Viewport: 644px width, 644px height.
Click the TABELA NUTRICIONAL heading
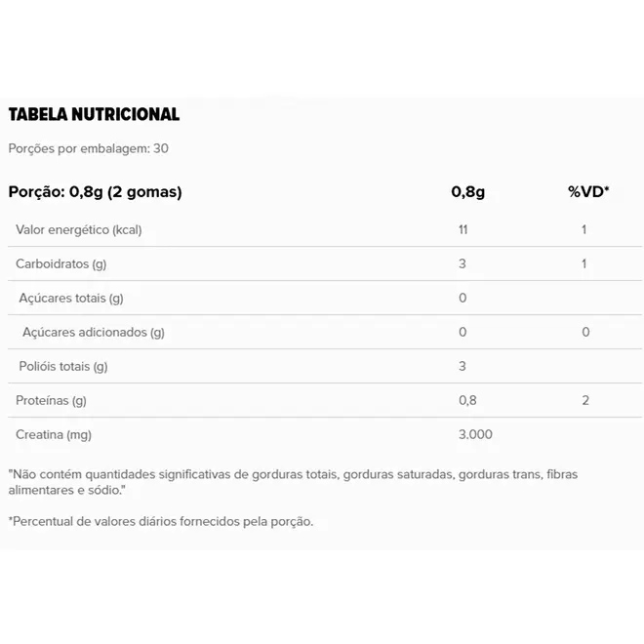click(x=94, y=114)
